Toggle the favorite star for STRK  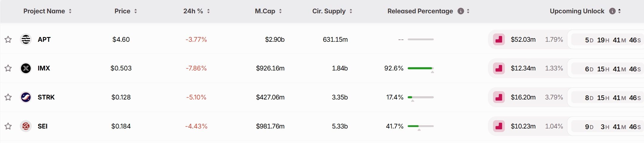click(x=8, y=97)
